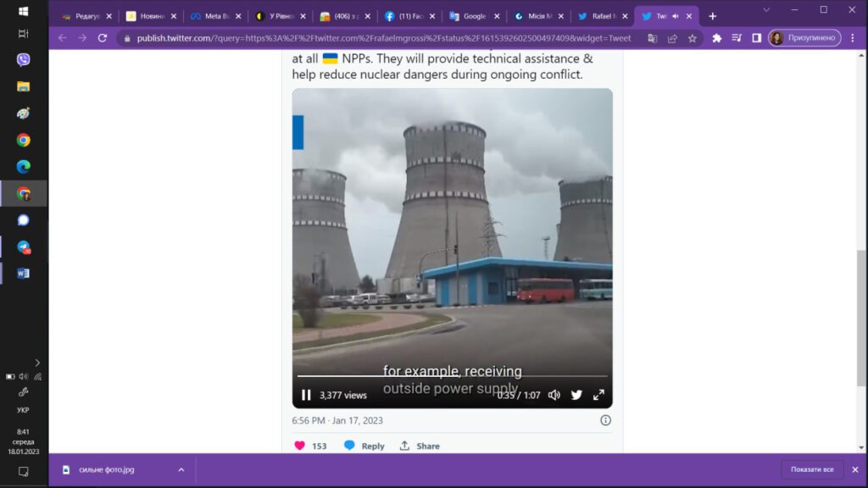Bookmark this page with the star icon

coord(693,38)
